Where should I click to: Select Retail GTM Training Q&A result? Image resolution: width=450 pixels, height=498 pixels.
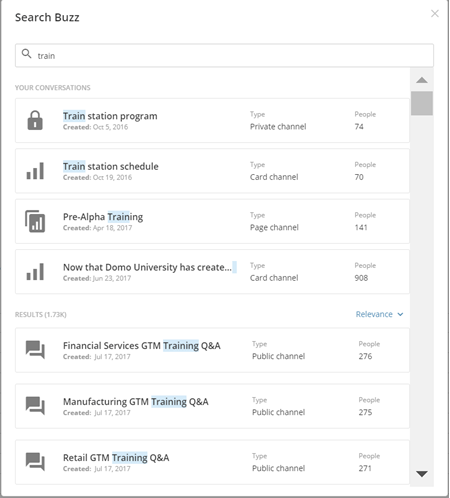[212, 462]
